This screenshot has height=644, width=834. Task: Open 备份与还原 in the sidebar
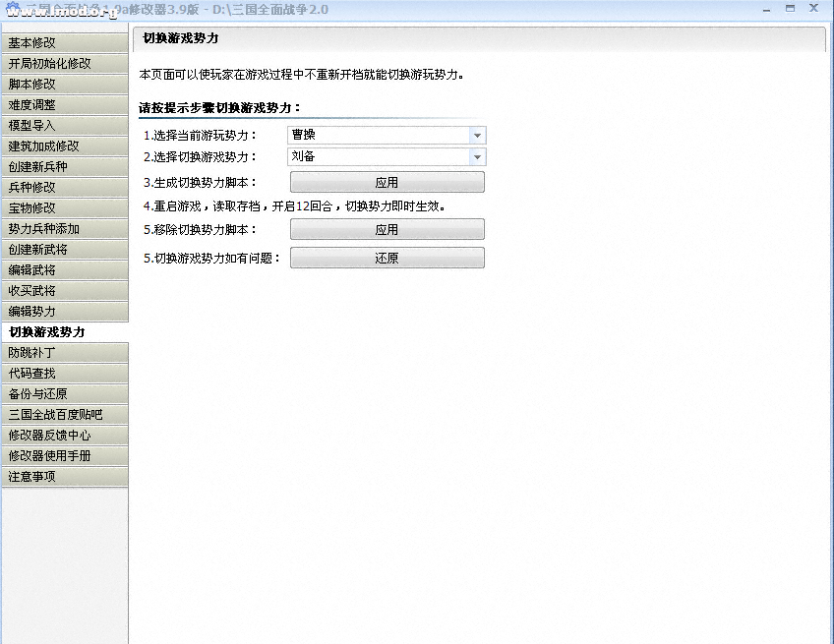pyautogui.click(x=64, y=394)
